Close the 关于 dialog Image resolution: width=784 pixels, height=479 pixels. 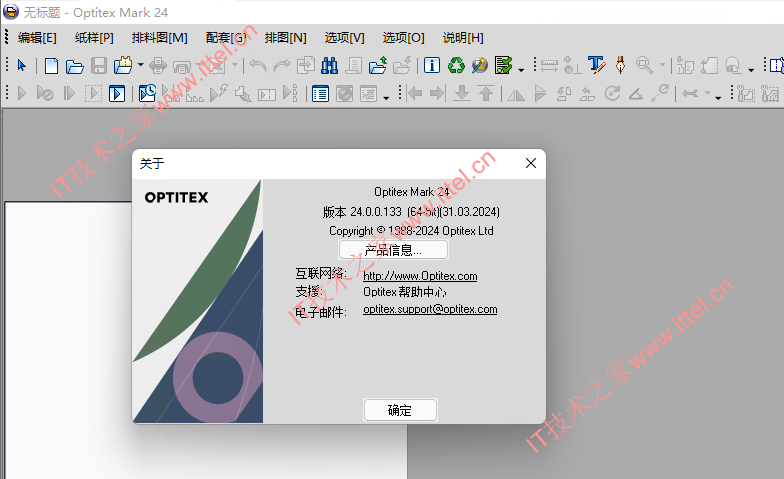pyautogui.click(x=531, y=163)
